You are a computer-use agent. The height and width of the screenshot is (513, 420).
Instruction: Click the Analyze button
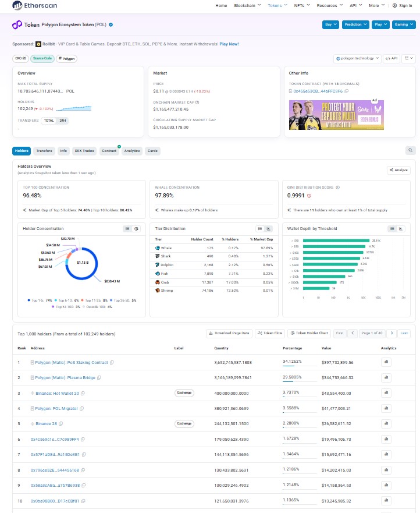click(x=398, y=170)
